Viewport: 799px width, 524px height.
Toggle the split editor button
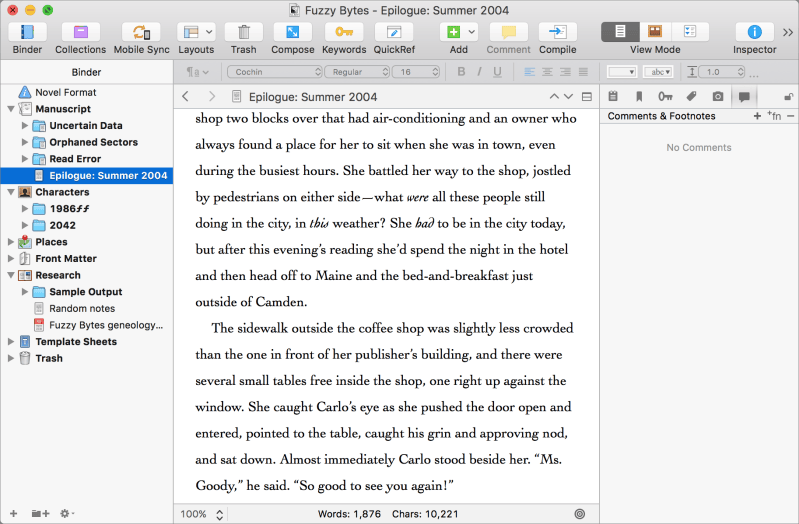(587, 96)
